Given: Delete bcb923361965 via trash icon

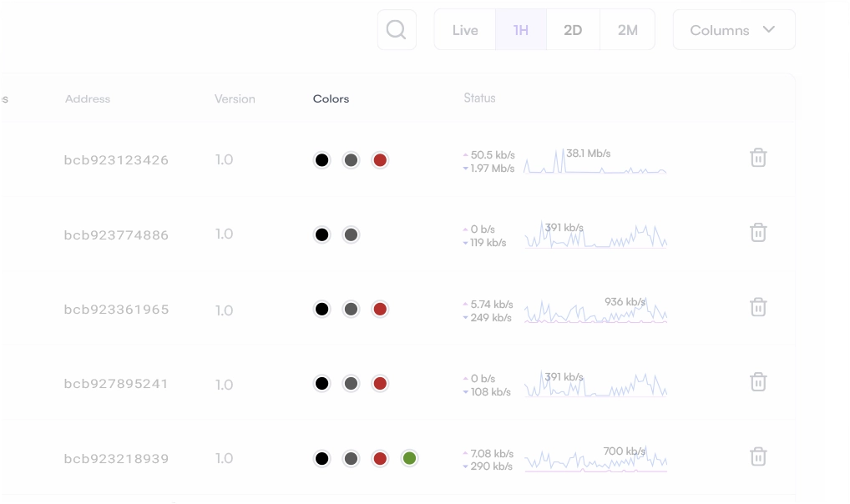Looking at the screenshot, I should [x=758, y=307].
